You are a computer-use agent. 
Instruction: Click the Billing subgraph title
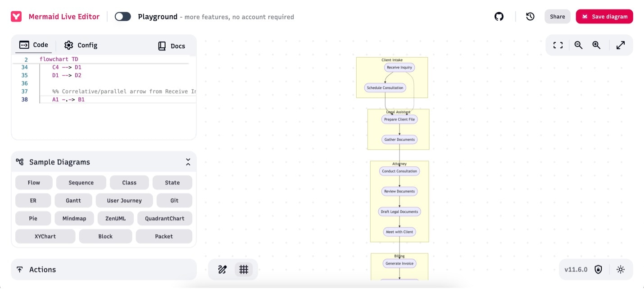pos(399,256)
